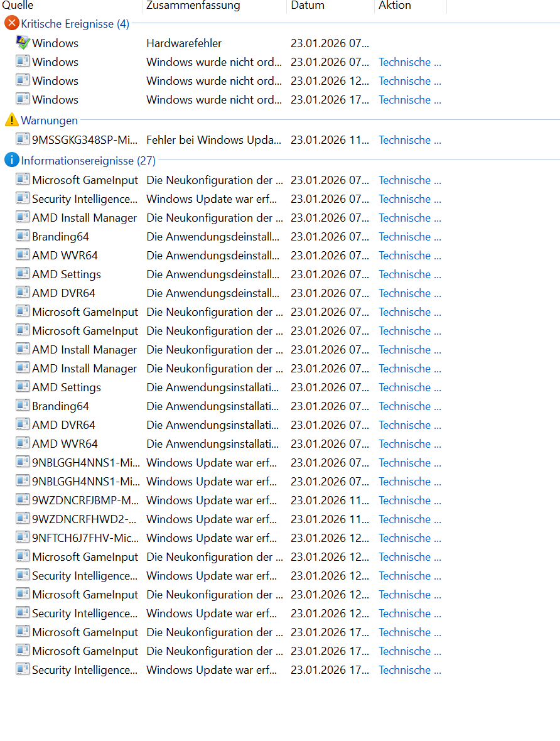560x741 pixels.
Task: Click the yellow warning triangle icon
Action: (11, 120)
